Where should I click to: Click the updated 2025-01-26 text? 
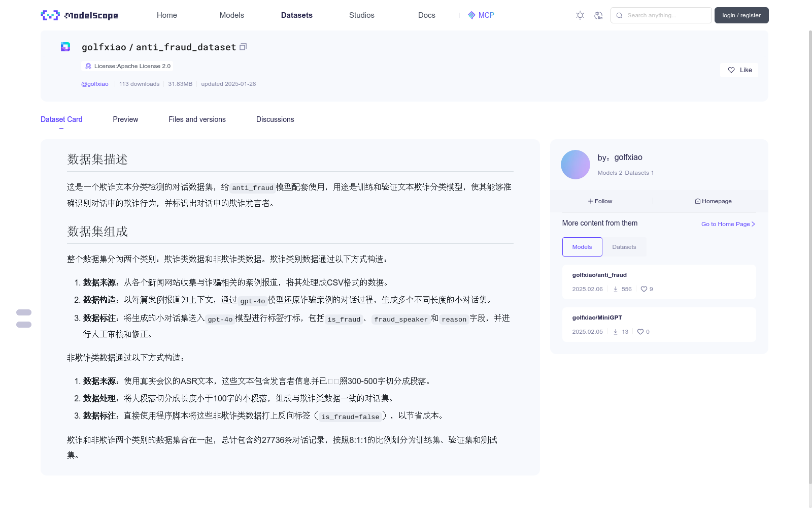point(228,84)
